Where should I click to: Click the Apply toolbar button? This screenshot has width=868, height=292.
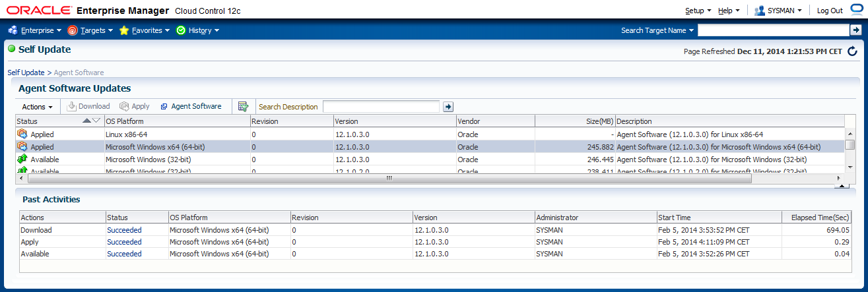[x=134, y=106]
